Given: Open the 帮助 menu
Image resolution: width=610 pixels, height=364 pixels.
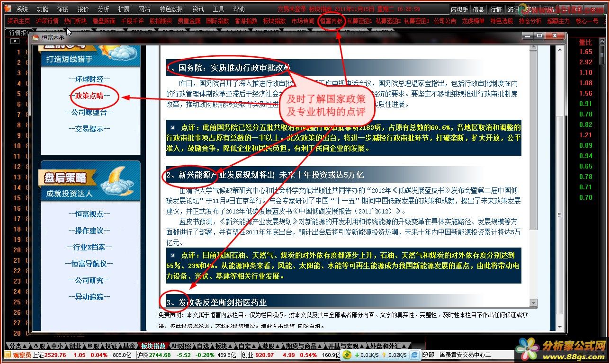Looking at the screenshot, I should (x=239, y=9).
